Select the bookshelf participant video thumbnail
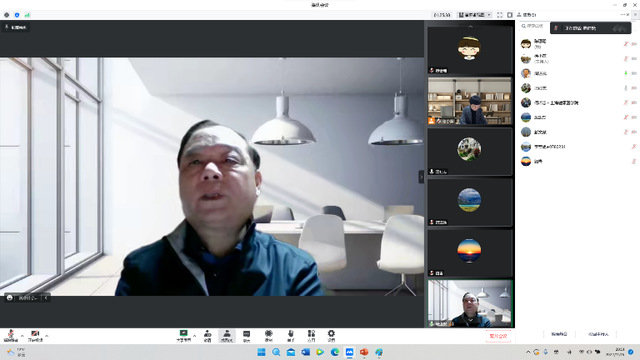Viewport: 640px width, 360px height. coord(469,101)
